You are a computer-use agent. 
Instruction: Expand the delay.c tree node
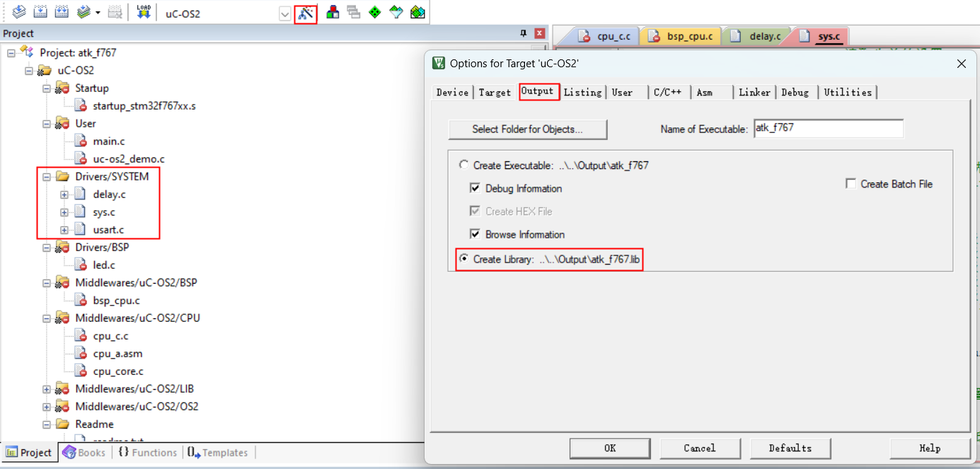pos(64,195)
